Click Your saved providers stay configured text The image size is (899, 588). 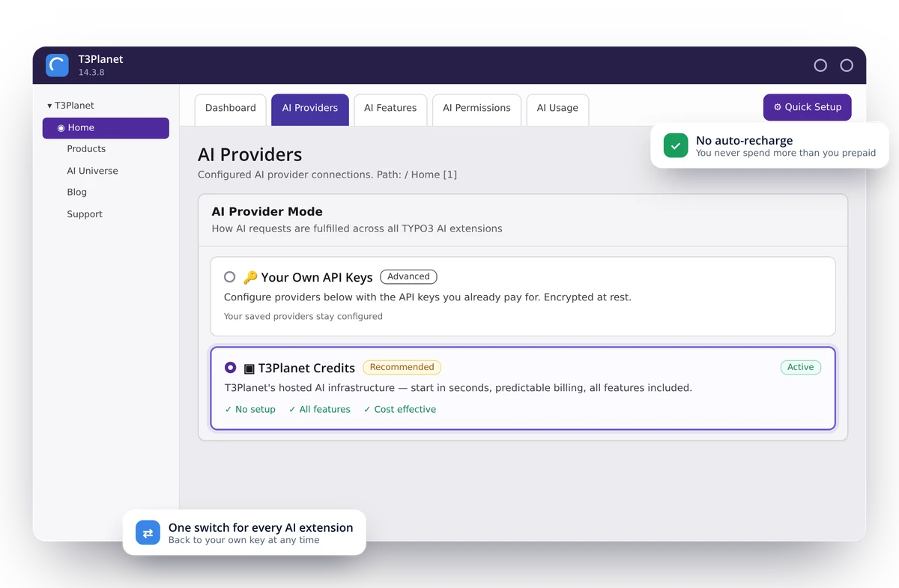point(303,317)
